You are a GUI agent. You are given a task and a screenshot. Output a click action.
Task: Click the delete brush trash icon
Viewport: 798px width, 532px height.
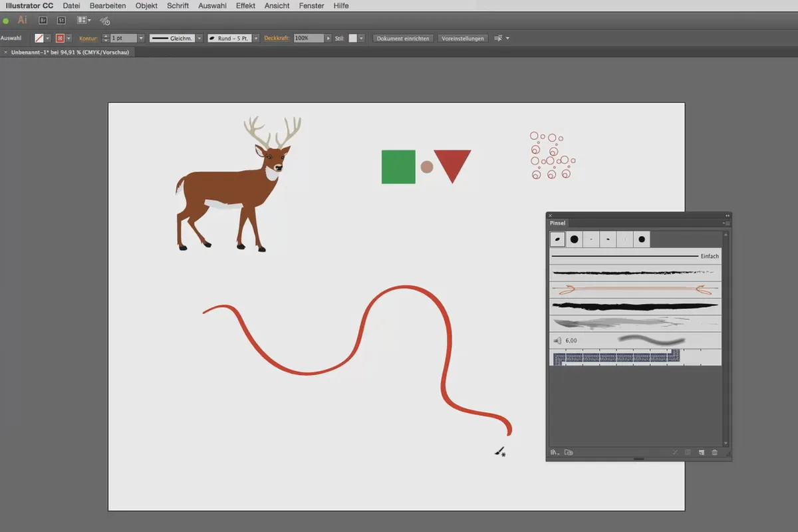click(715, 452)
